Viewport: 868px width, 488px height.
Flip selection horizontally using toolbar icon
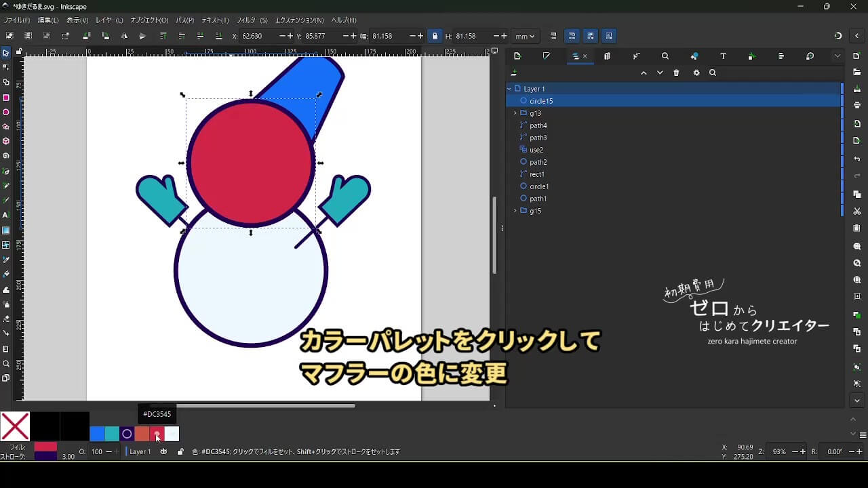123,36
